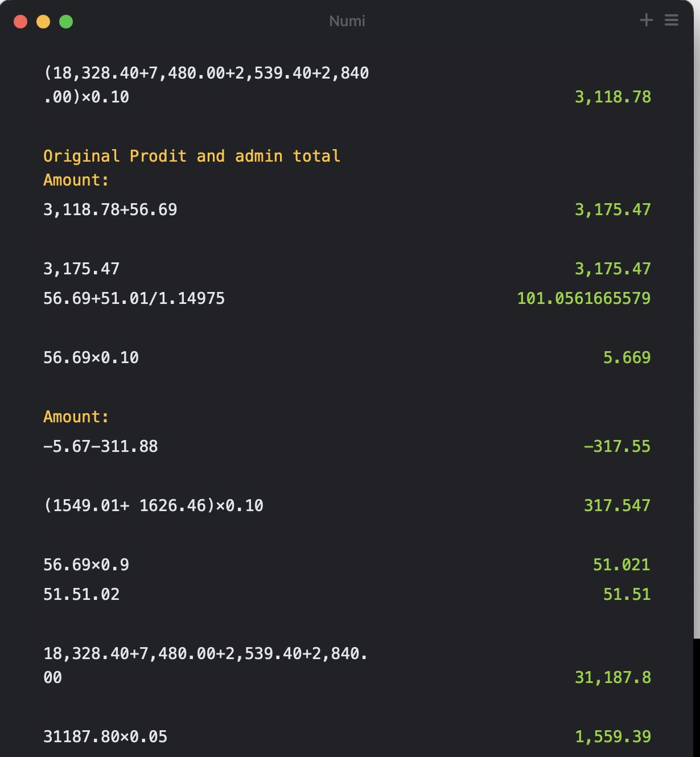The width and height of the screenshot is (700, 757).
Task: Click the 31,187.8 sum result
Action: (612, 677)
